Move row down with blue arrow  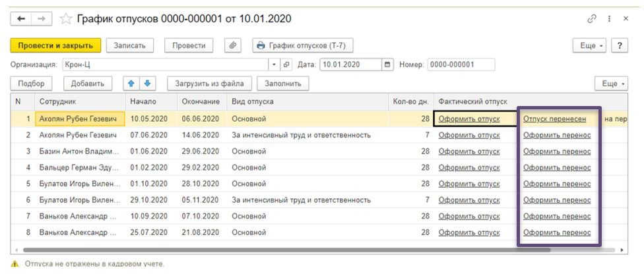coord(147,84)
